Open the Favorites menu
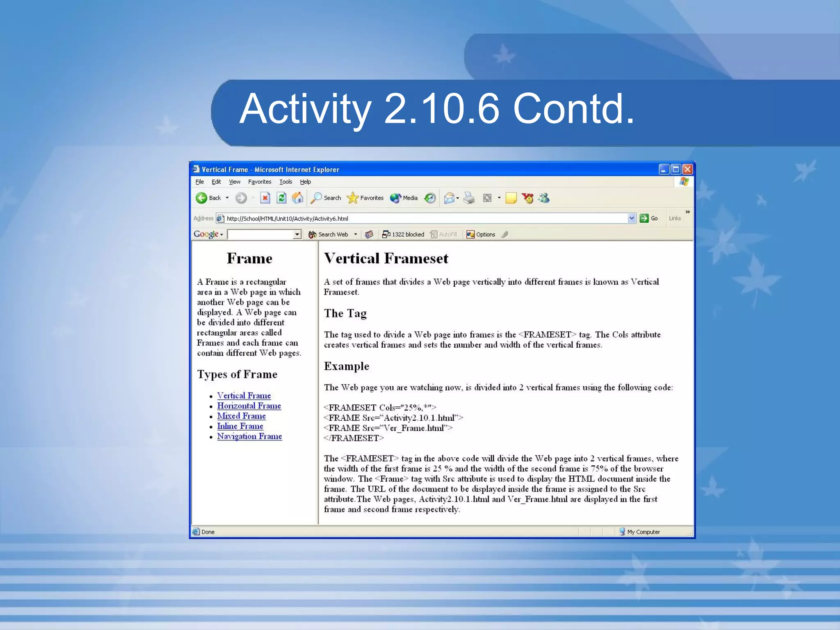The image size is (840, 630). click(260, 182)
